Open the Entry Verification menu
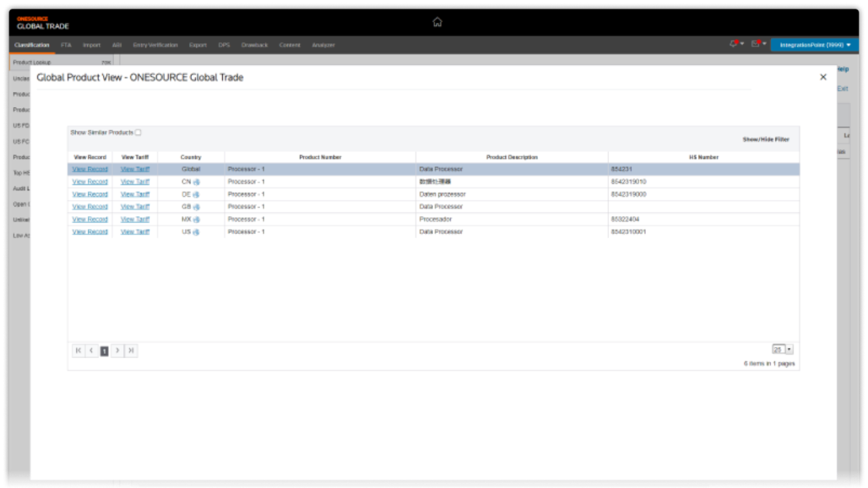The height and width of the screenshot is (488, 868). (155, 45)
